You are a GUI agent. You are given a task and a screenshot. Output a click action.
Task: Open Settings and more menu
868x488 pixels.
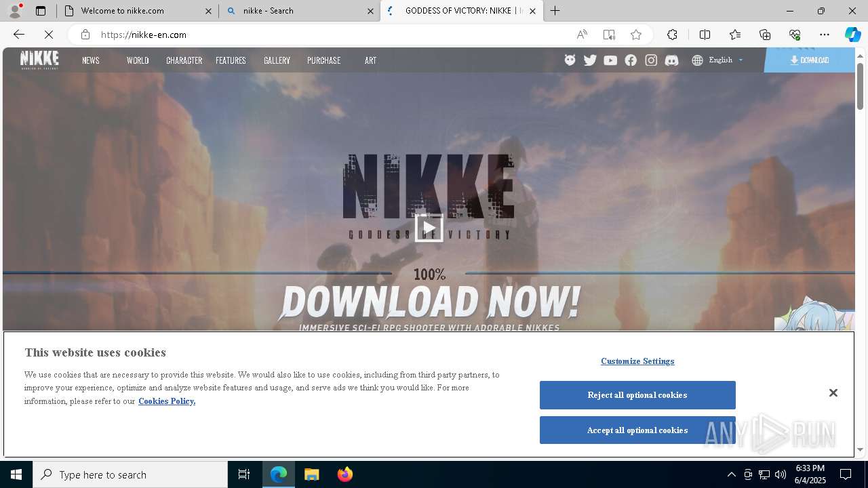(x=825, y=35)
